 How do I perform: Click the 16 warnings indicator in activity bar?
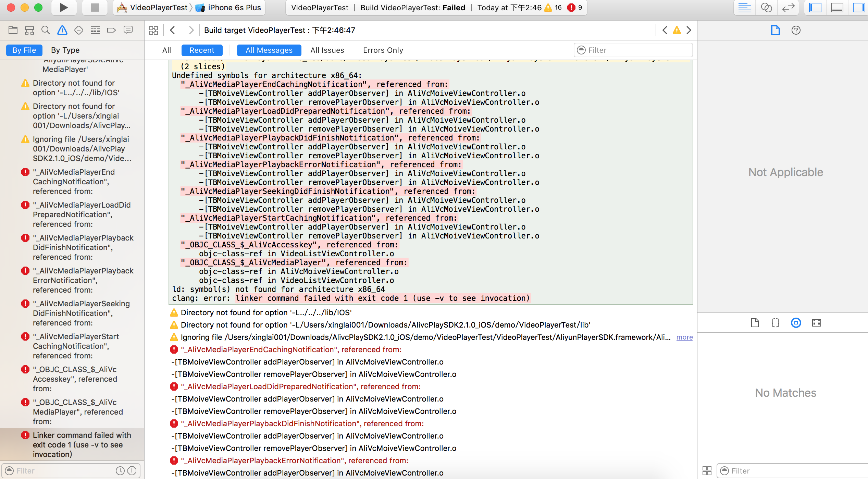(x=553, y=8)
